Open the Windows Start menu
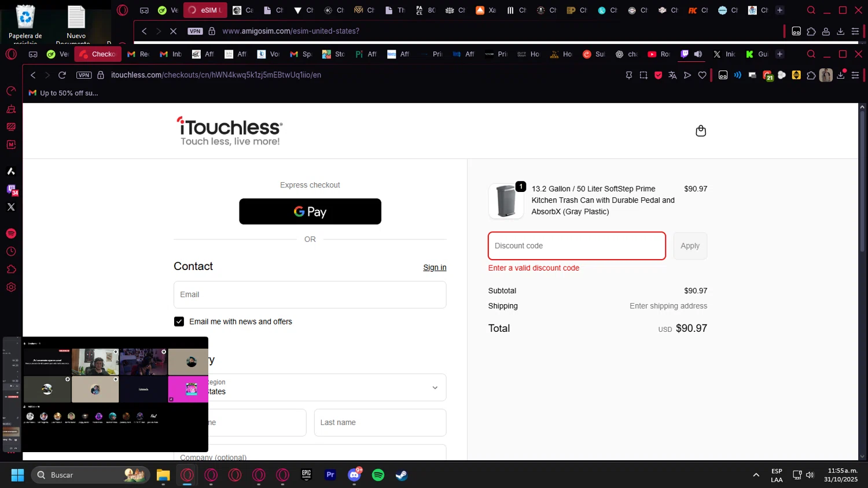This screenshot has height=488, width=868. (17, 475)
